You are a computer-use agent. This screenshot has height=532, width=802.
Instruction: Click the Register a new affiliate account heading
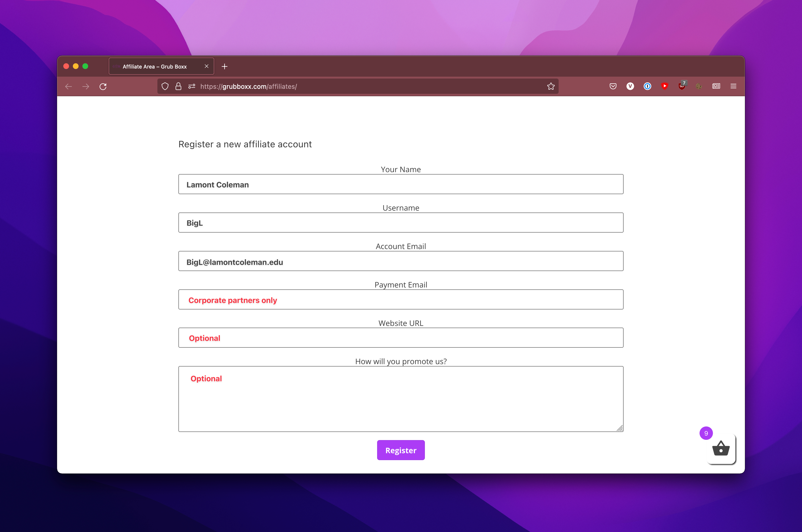click(245, 144)
